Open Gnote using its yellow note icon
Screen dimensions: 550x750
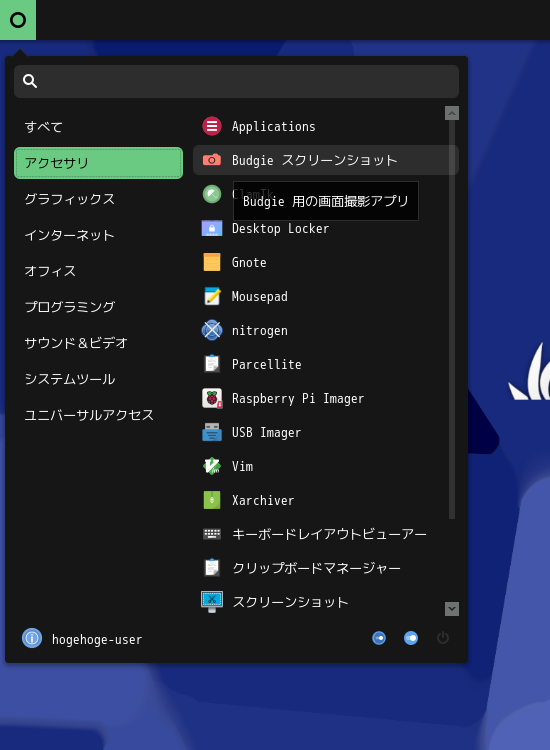(212, 262)
